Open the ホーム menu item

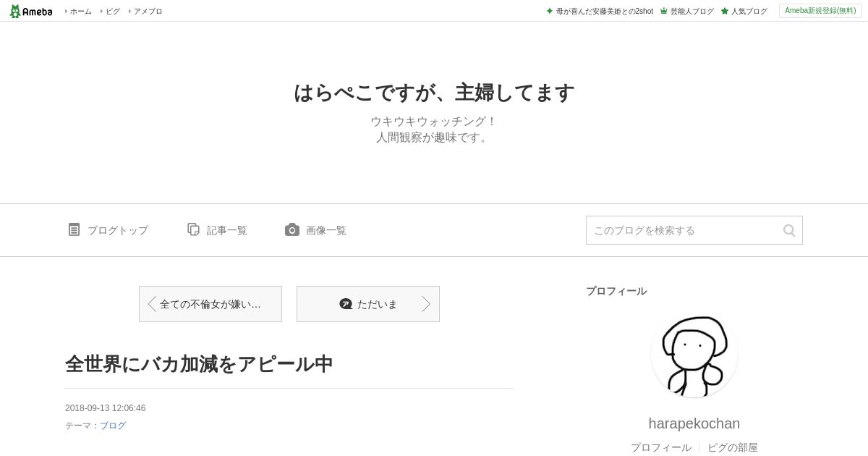pyautogui.click(x=79, y=11)
